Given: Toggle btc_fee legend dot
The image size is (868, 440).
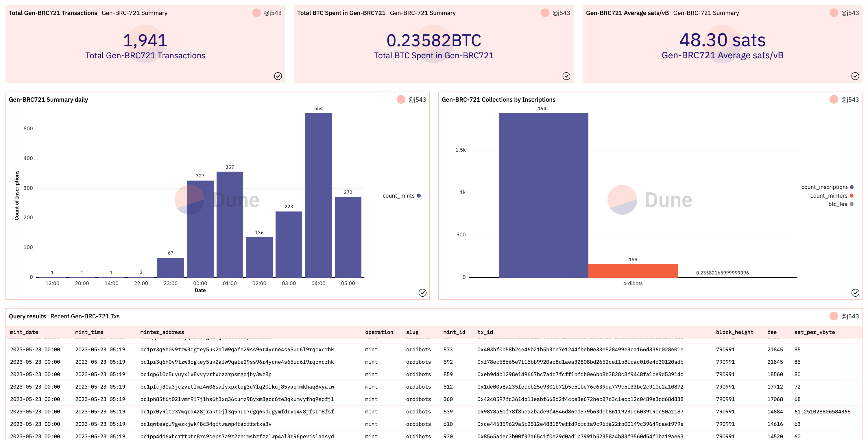Looking at the screenshot, I should coord(852,204).
